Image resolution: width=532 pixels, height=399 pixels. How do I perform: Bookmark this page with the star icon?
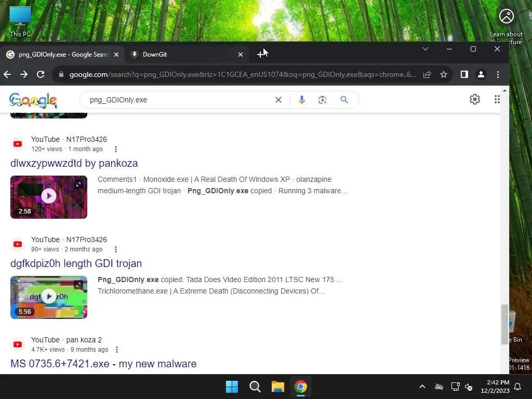point(444,74)
